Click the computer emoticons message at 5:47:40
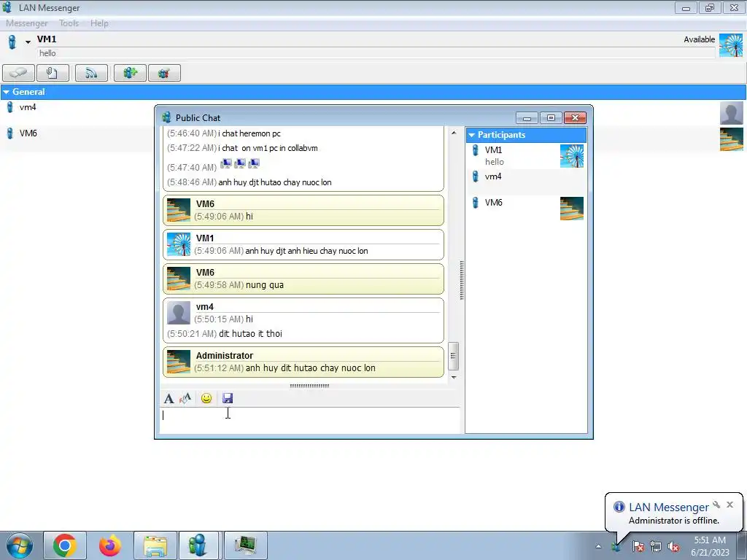 click(239, 164)
